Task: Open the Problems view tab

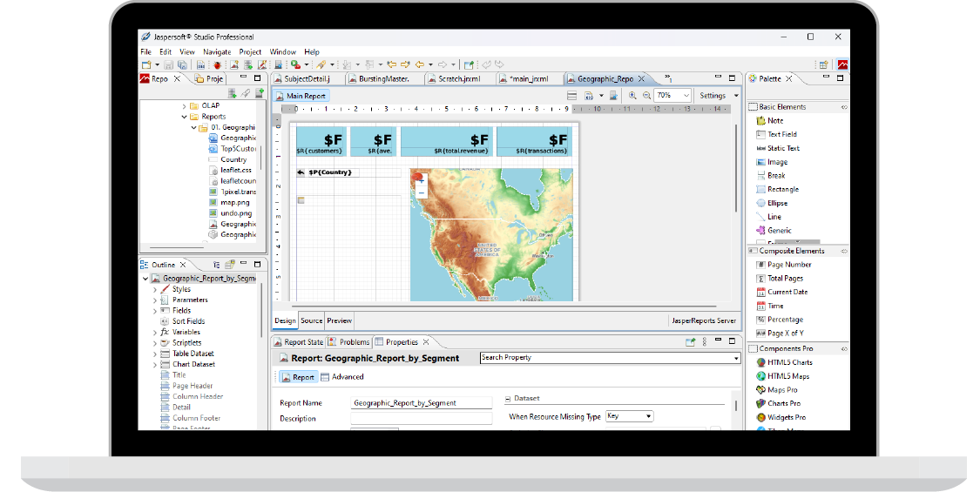Action: 350,342
